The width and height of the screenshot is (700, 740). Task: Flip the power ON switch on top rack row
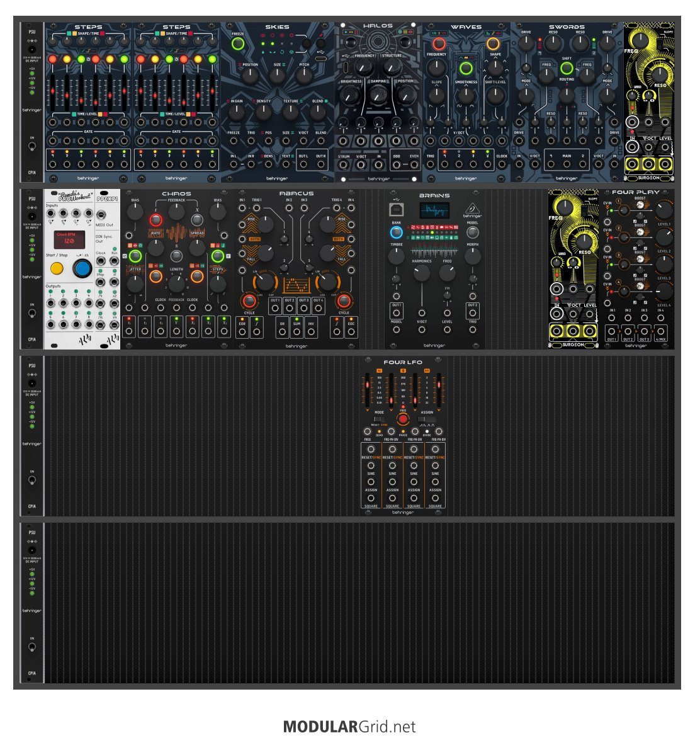point(31,146)
